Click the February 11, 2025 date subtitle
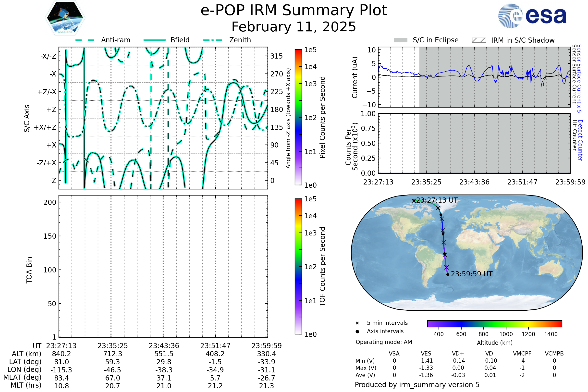Viewport: 588px width, 392px height. (294, 27)
